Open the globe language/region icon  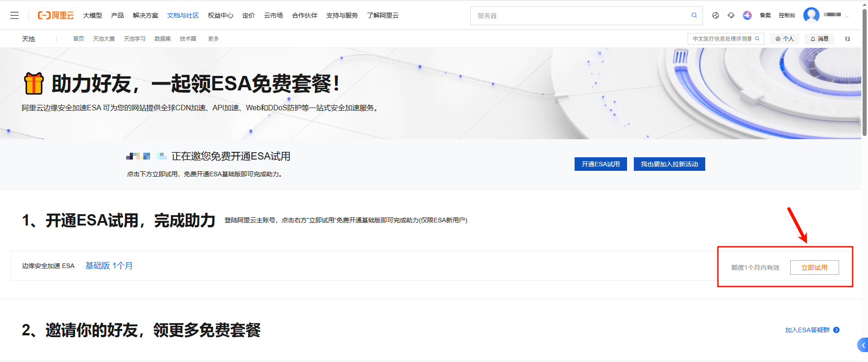[716, 15]
